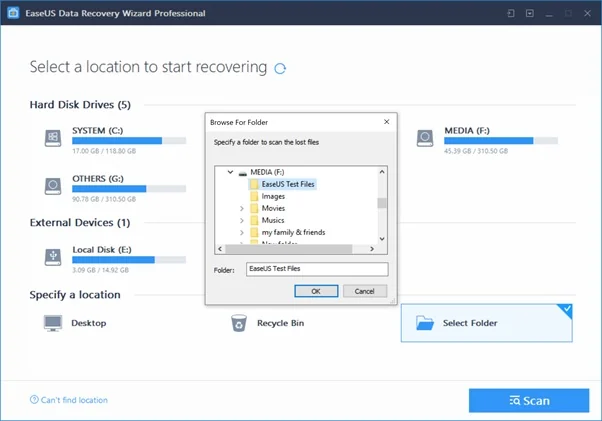Click the Folder name text field
This screenshot has width=602, height=421.
316,269
